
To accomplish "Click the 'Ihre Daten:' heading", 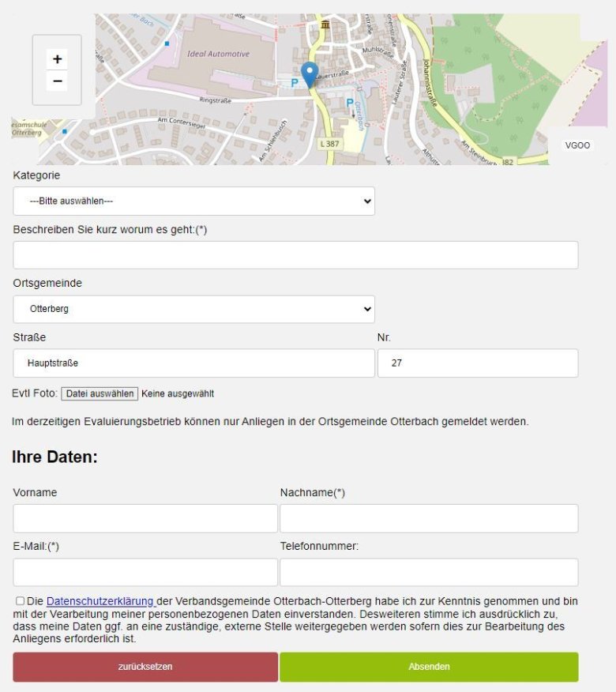I will [54, 457].
